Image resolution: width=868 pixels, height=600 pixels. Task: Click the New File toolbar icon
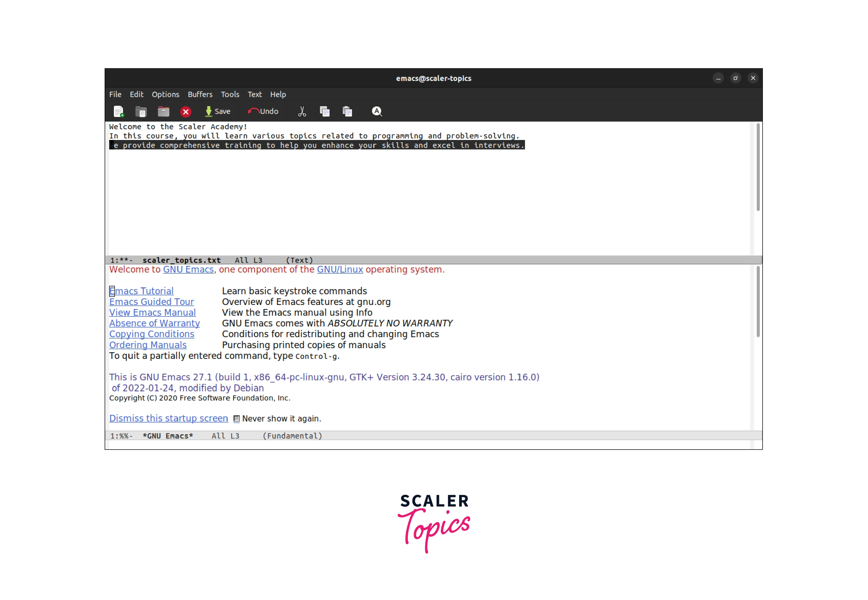point(119,111)
